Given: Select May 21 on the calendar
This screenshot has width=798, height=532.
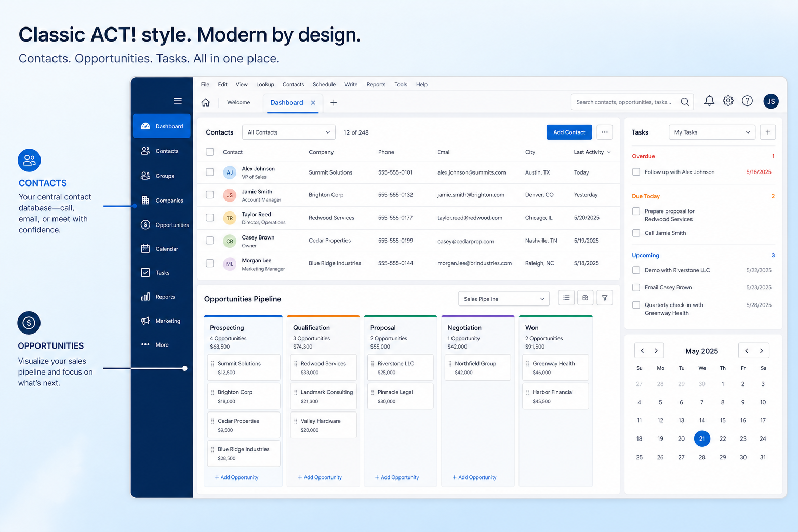Looking at the screenshot, I should pyautogui.click(x=702, y=439).
